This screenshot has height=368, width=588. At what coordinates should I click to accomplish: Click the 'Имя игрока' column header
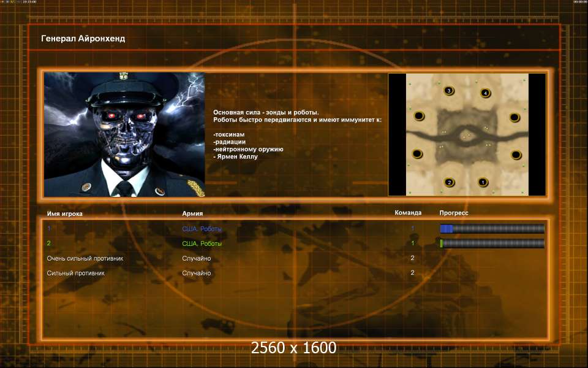click(x=64, y=213)
